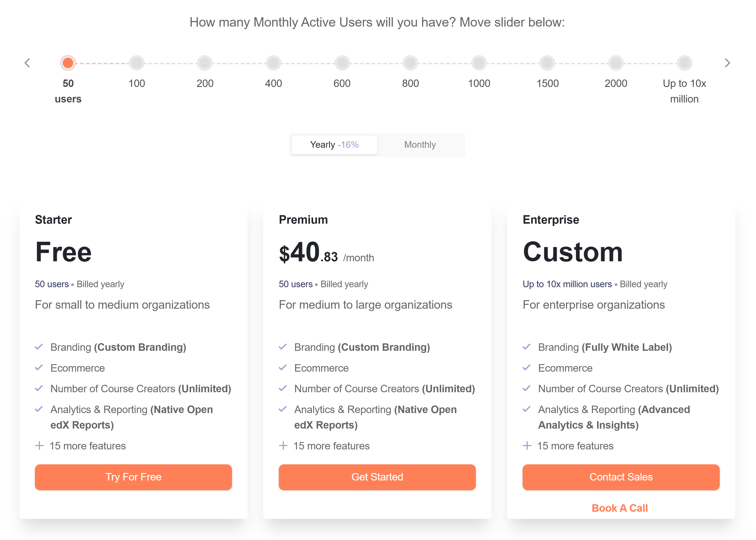Click the Starter plan's Ecommerce checkmark
756x540 pixels.
39,367
